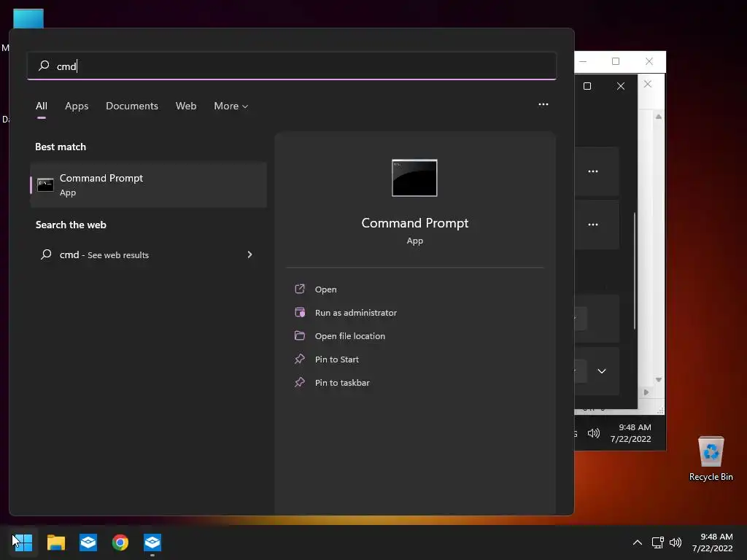This screenshot has height=560, width=747.
Task: Select blue desktop icon at top left
Action: pyautogui.click(x=28, y=18)
